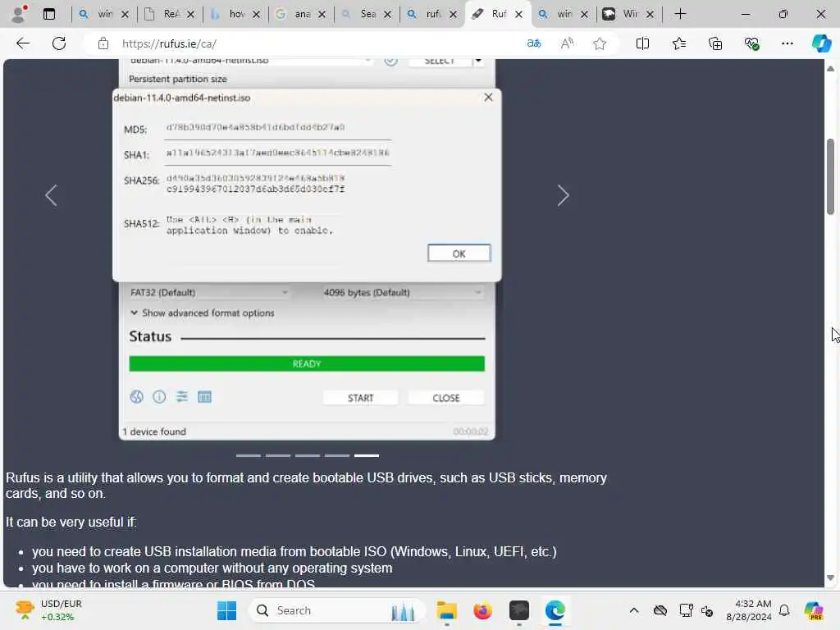This screenshot has height=630, width=840.
Task: Select the third carousel indicator
Action: click(308, 455)
